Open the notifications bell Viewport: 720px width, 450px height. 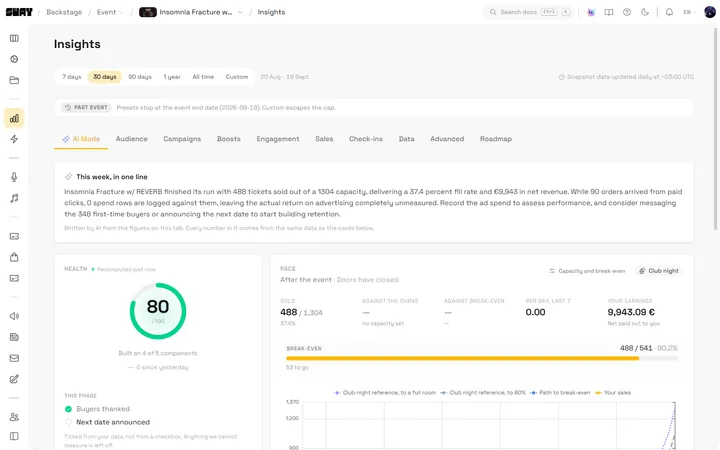669,12
